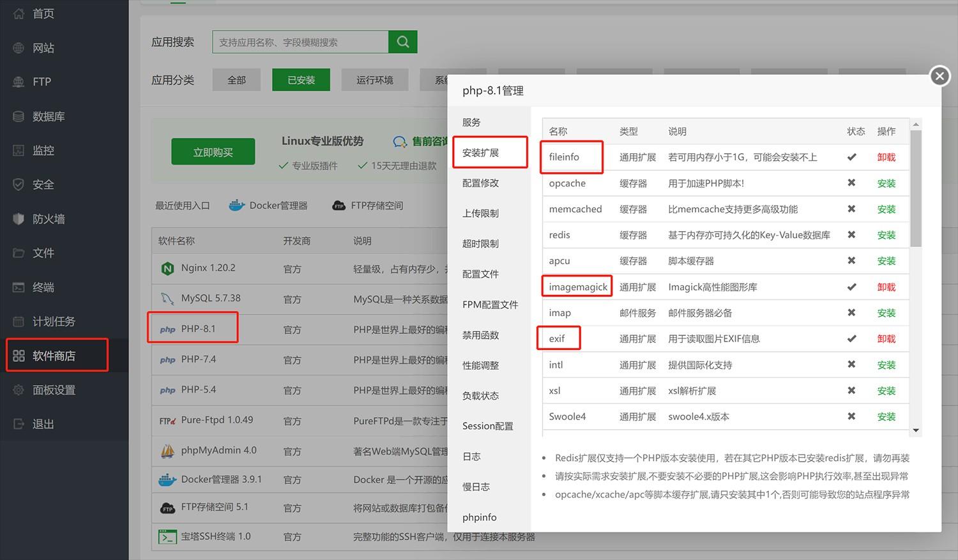Click the extension list scrollbar thumb

click(916, 188)
